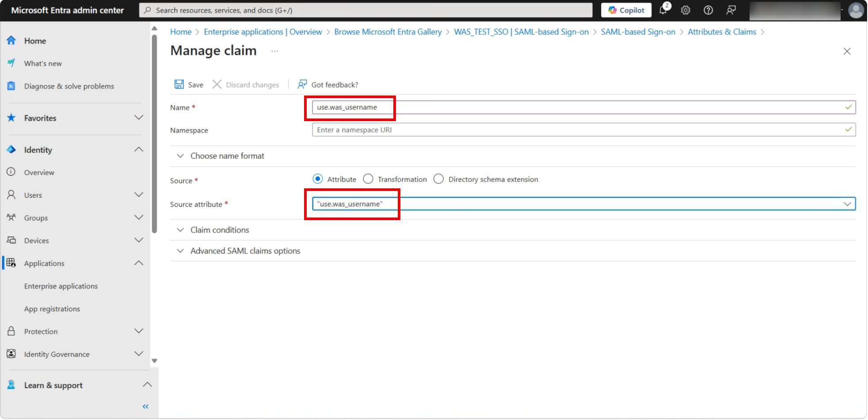The height and width of the screenshot is (420, 868).
Task: Select the Attribute source radio button
Action: coord(317,179)
